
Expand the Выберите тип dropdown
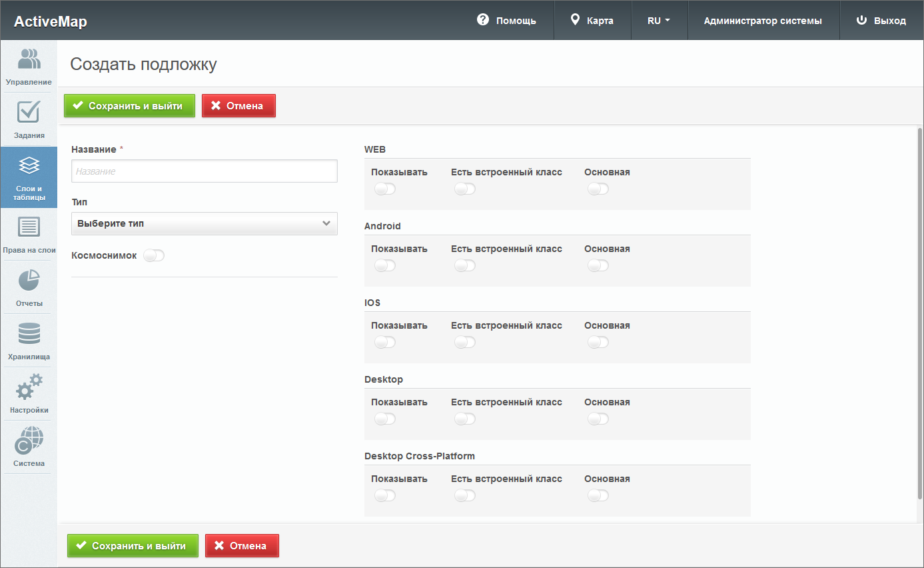[x=204, y=224]
